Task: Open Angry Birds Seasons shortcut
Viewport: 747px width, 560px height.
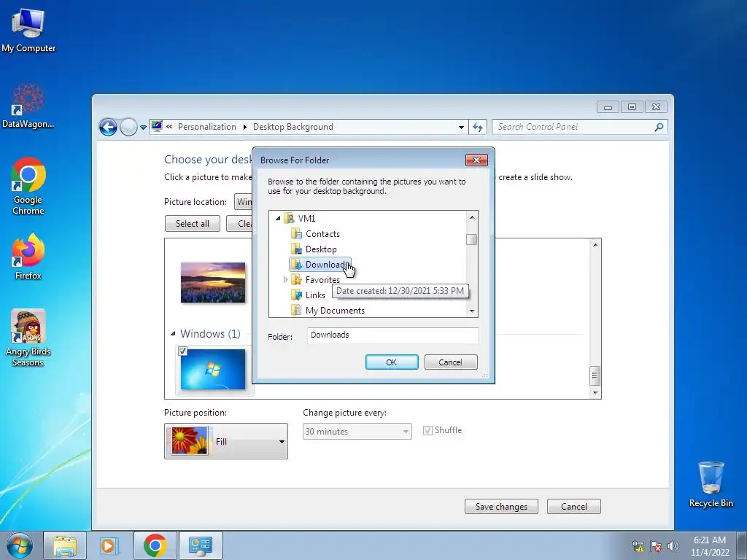Action: tap(28, 338)
